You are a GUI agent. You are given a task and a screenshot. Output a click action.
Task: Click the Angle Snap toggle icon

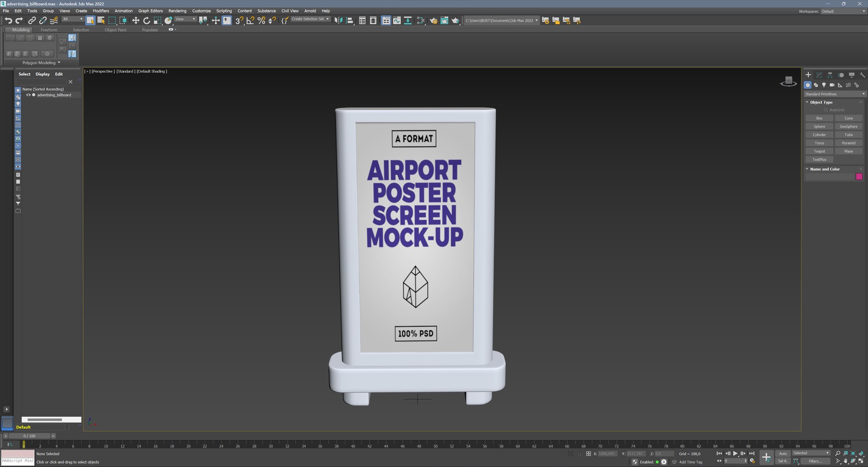(250, 20)
